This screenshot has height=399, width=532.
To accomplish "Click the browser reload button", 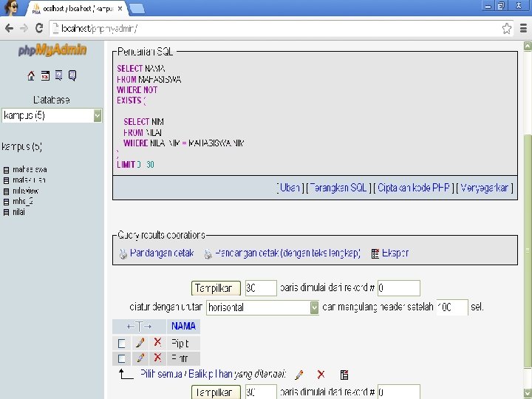I will click(x=39, y=28).
